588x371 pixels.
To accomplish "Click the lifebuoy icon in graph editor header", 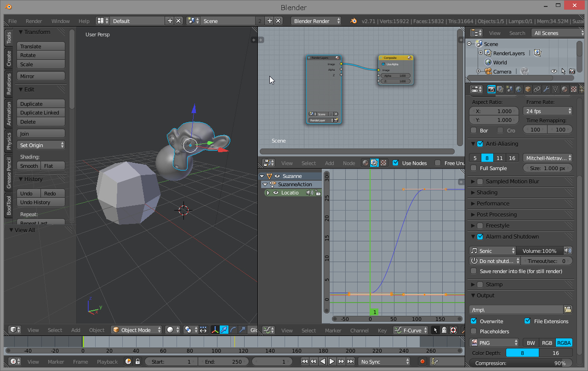I will coord(453,330).
